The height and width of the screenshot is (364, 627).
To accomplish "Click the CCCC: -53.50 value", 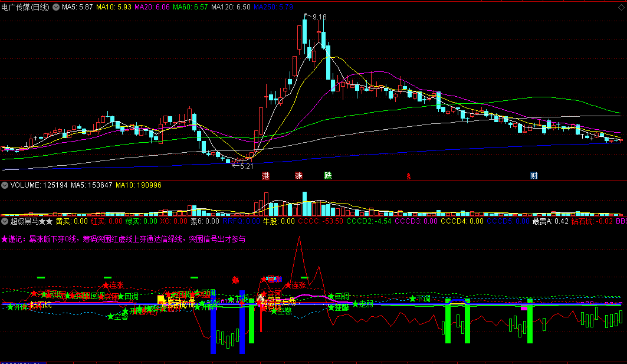I will tap(320, 221).
